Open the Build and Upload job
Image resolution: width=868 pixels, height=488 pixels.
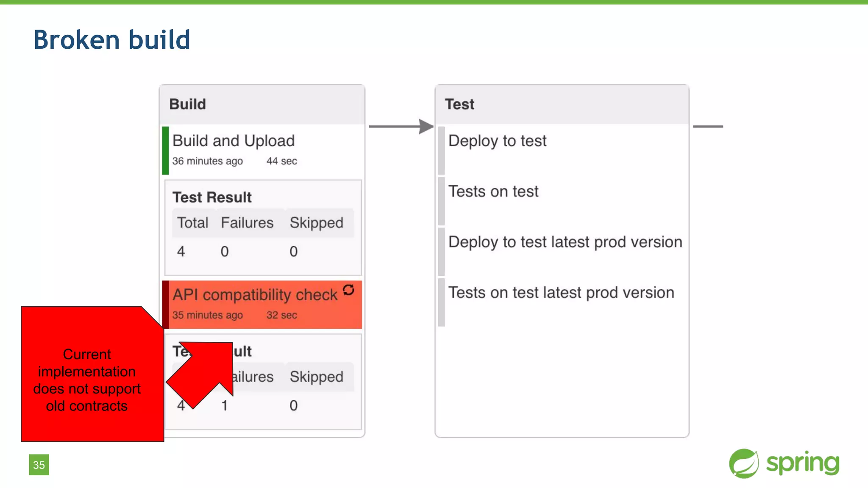[234, 141]
